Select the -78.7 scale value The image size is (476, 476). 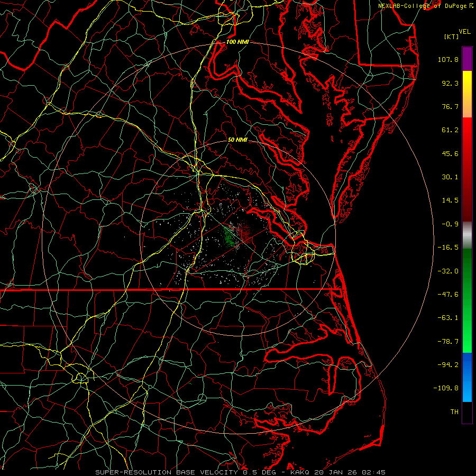(448, 342)
